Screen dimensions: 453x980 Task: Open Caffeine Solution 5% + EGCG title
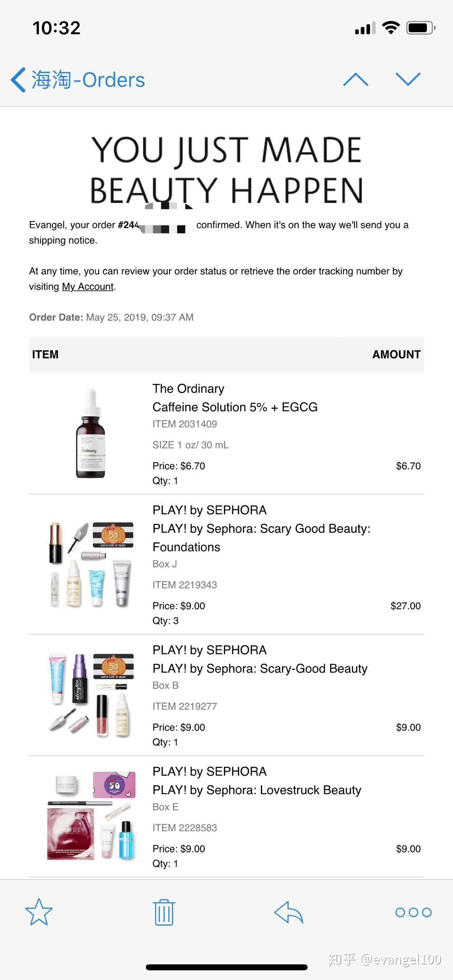(235, 407)
